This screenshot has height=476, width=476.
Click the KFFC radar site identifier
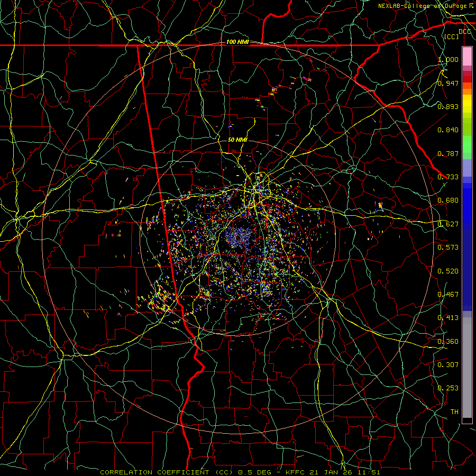(x=296, y=472)
